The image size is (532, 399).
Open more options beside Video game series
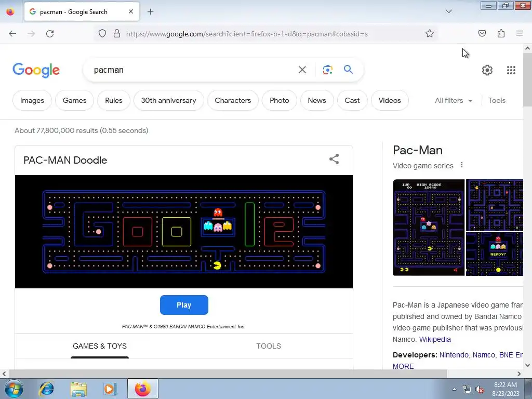pos(462,165)
